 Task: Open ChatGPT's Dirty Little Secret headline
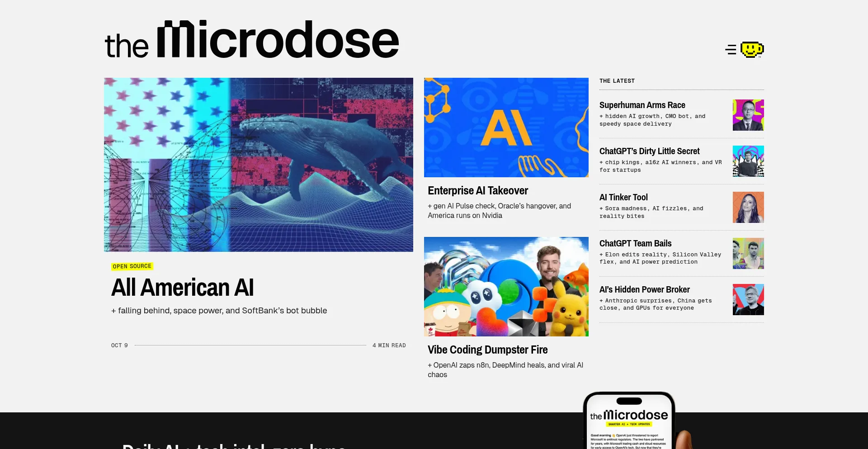point(649,151)
